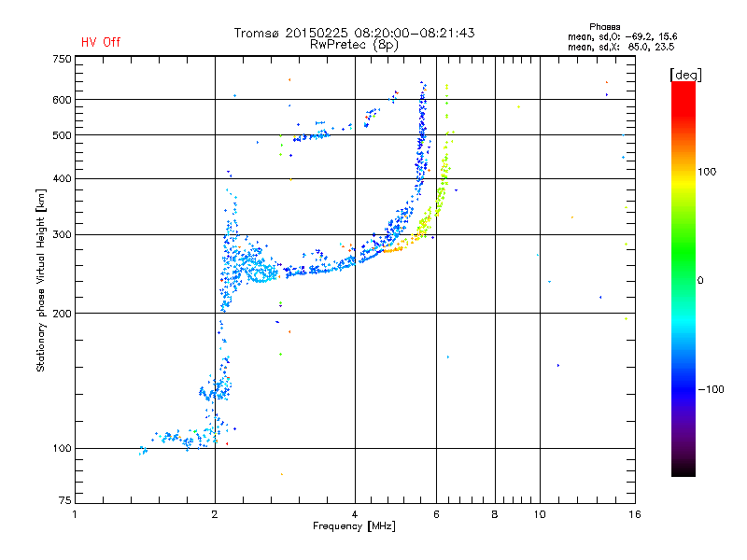747x560 pixels.
Task: Click the red 'HV Off' label
Action: (101, 42)
